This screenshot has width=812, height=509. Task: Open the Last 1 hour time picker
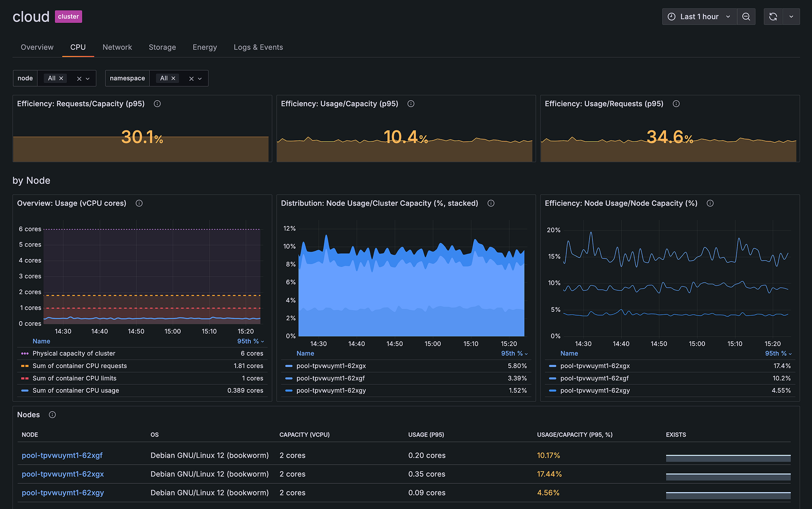[699, 17]
